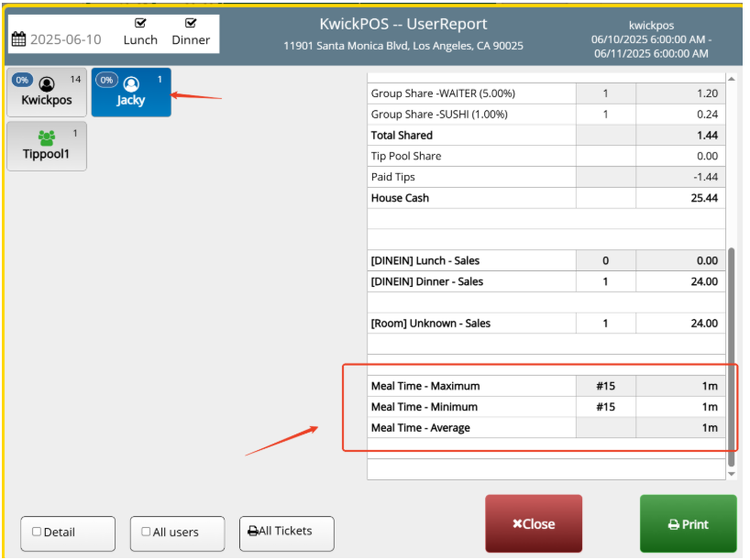The height and width of the screenshot is (560, 750).
Task: Click the 0% badge on Jacky tile
Action: point(106,80)
